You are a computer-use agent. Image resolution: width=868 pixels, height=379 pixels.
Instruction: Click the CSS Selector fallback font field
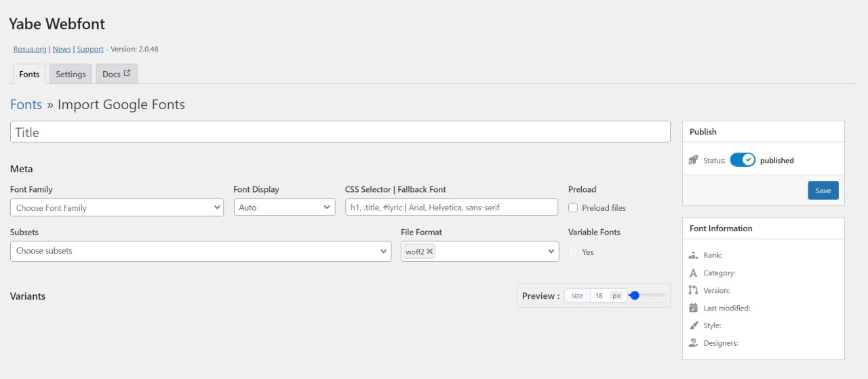(452, 207)
